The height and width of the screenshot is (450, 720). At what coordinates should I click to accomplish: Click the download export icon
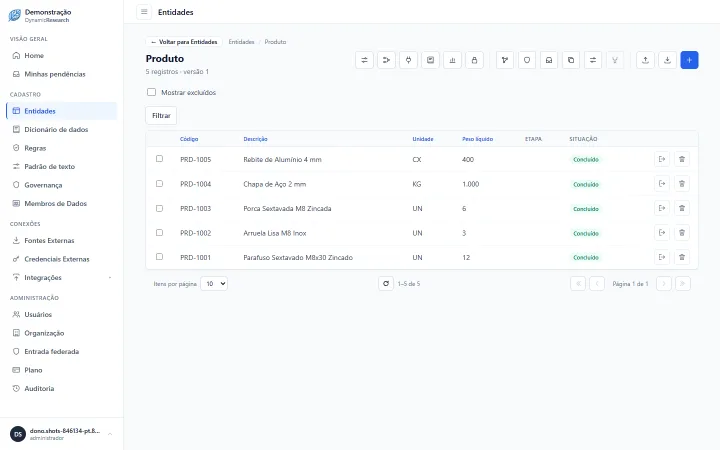tap(667, 60)
